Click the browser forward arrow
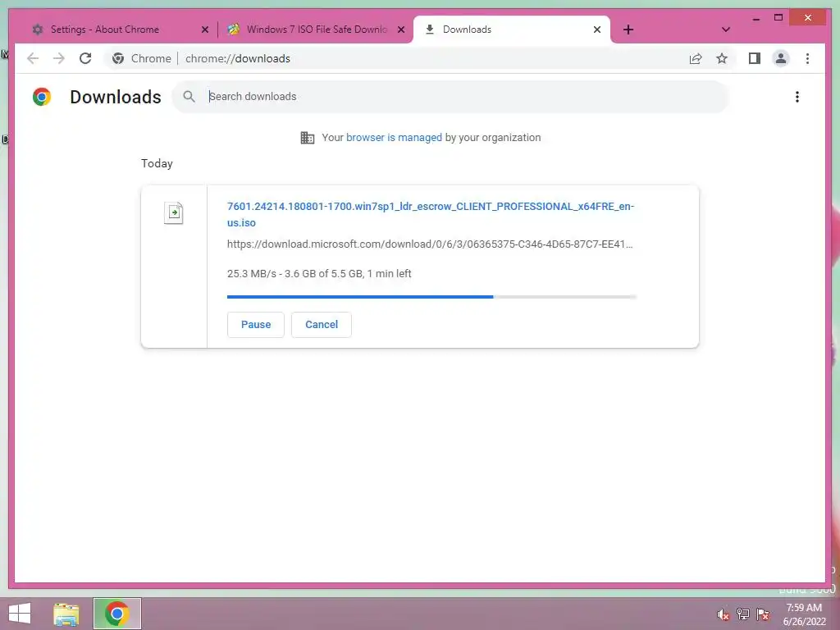 click(x=59, y=58)
